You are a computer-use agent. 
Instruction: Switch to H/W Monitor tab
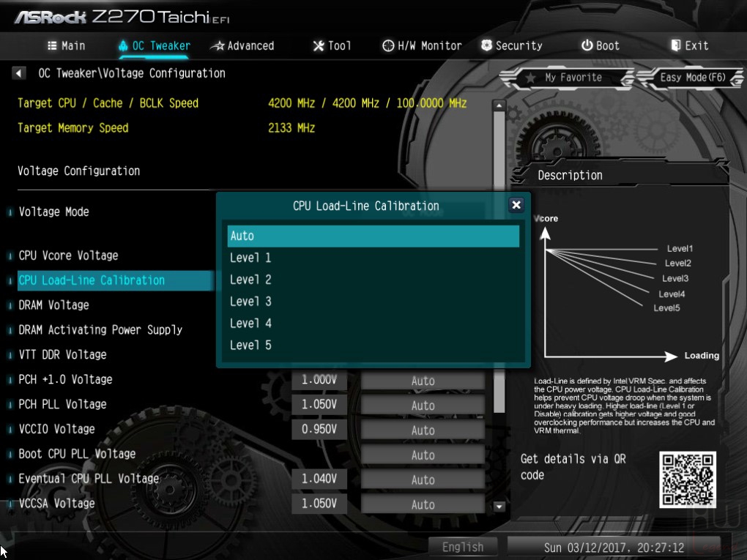pyautogui.click(x=422, y=45)
